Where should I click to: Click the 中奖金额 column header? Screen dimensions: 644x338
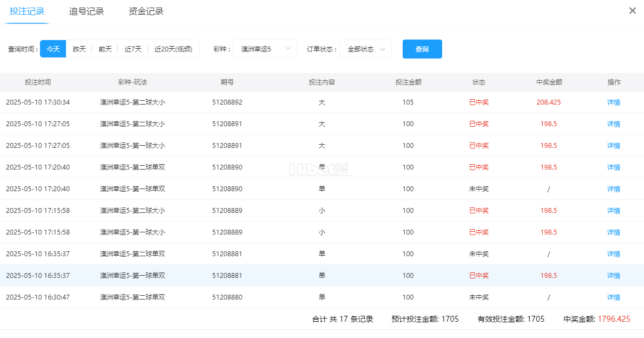coord(549,82)
